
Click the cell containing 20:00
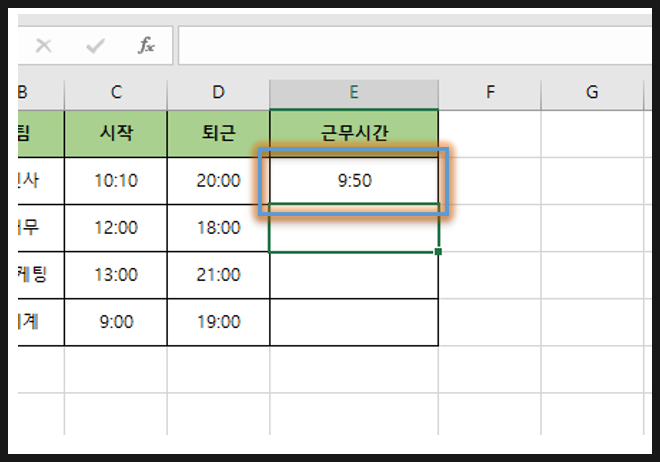tap(219, 181)
